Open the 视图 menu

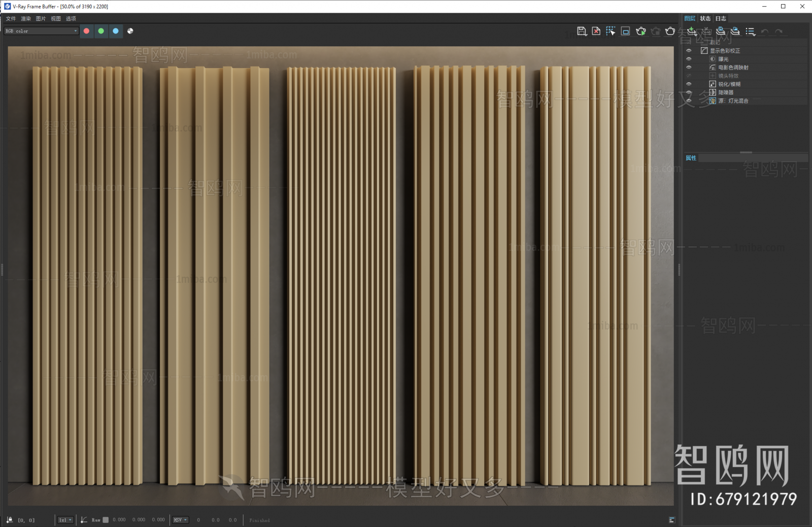point(56,19)
